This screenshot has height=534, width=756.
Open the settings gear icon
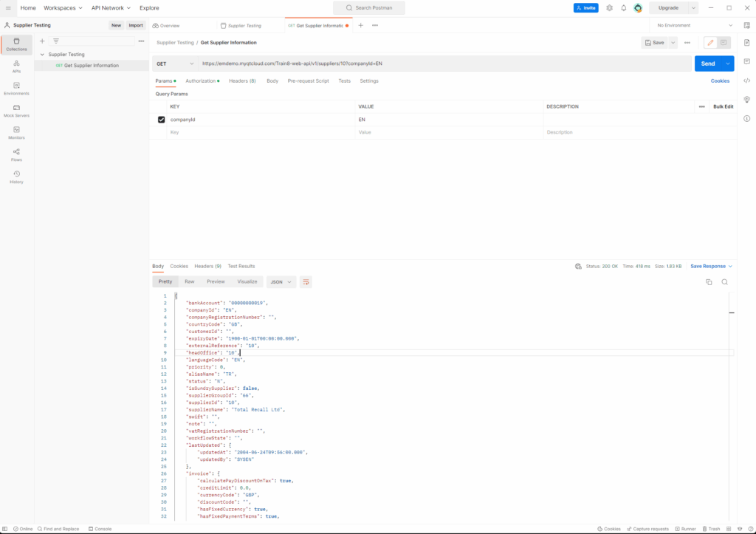point(609,8)
